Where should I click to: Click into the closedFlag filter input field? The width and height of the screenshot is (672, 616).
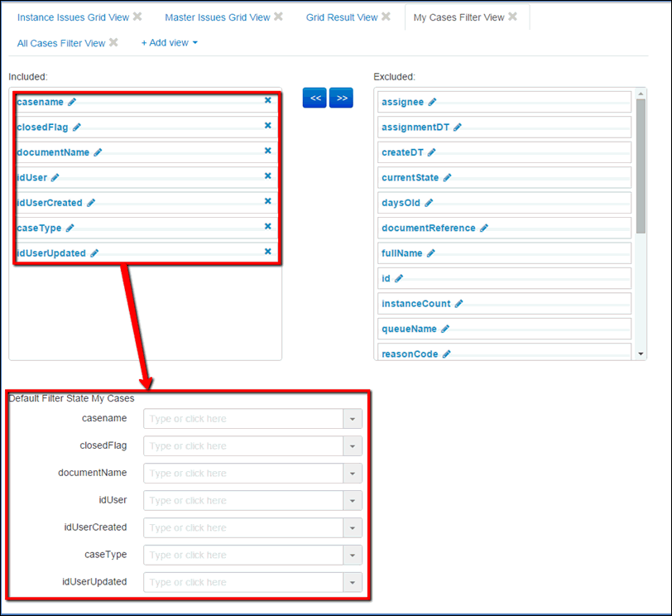243,446
